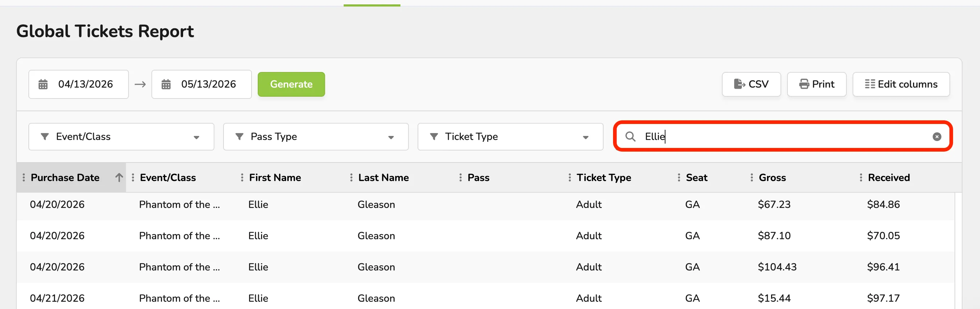980x309 pixels.
Task: Toggle Purchase Date sort arrow
Action: coord(119,177)
